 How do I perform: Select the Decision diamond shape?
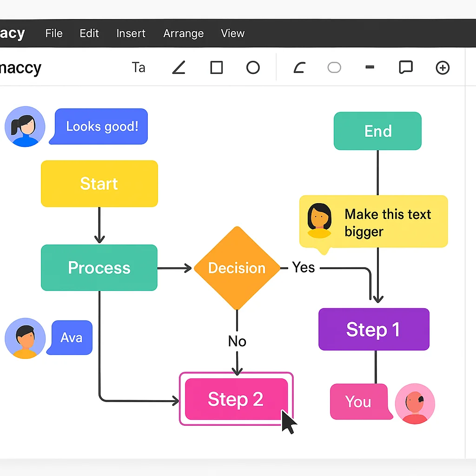tap(237, 268)
